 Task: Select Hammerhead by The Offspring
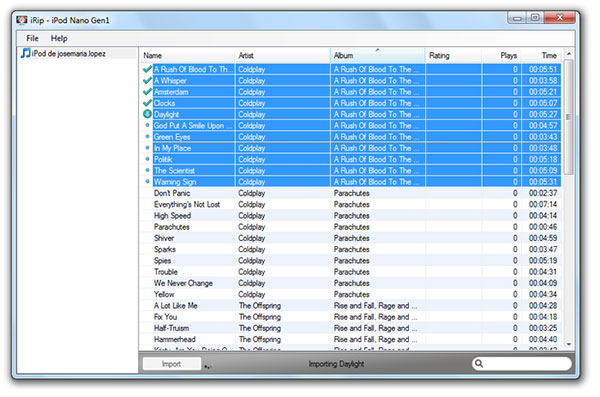350,339
